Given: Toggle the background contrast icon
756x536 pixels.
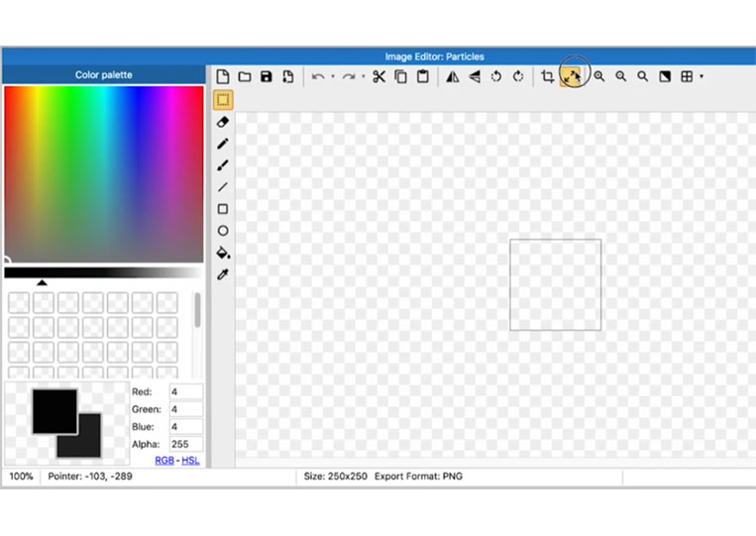Looking at the screenshot, I should click(665, 76).
